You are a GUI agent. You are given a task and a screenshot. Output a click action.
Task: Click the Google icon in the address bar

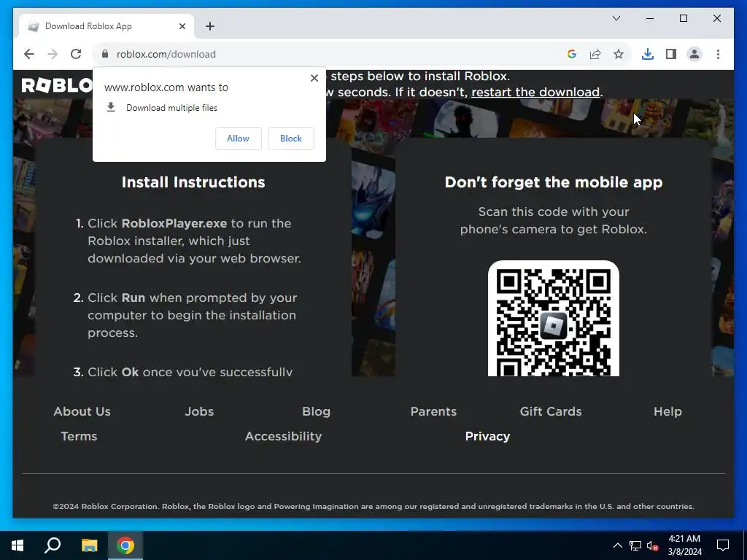tap(572, 54)
